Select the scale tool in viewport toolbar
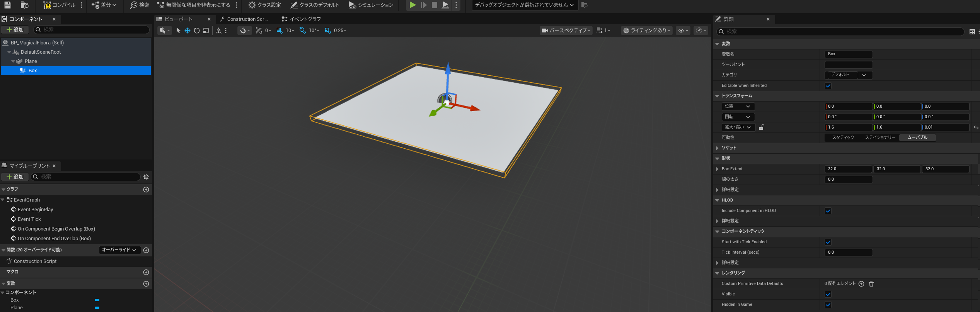980x312 pixels. 206,31
